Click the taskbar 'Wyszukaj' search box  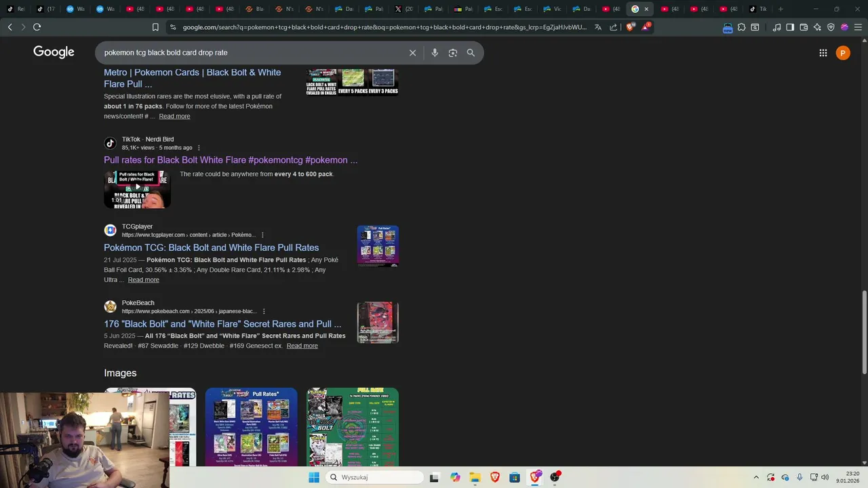374,477
